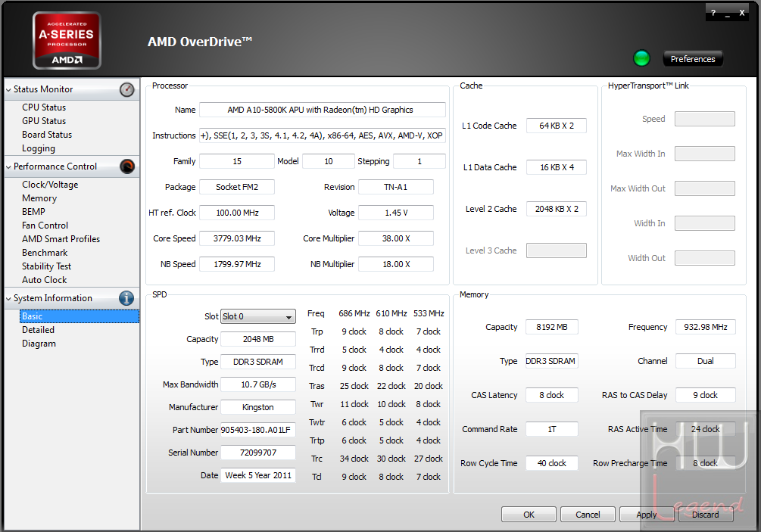Click the SPD Max Bandwidth field
The image size is (761, 532).
[x=258, y=384]
